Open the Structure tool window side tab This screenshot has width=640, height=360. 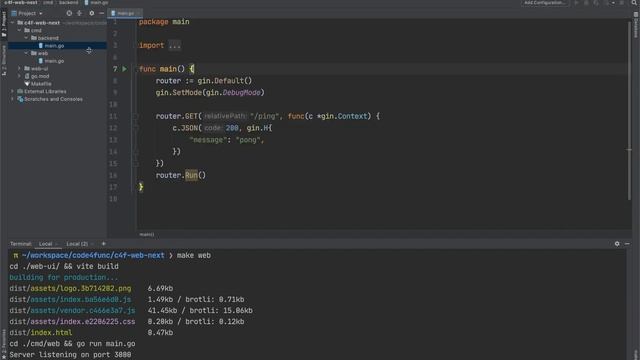click(x=4, y=60)
